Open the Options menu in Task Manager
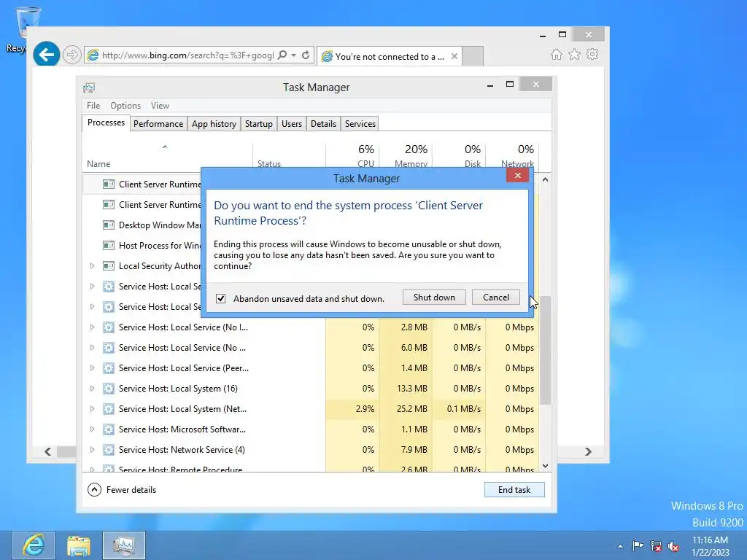 (x=125, y=106)
